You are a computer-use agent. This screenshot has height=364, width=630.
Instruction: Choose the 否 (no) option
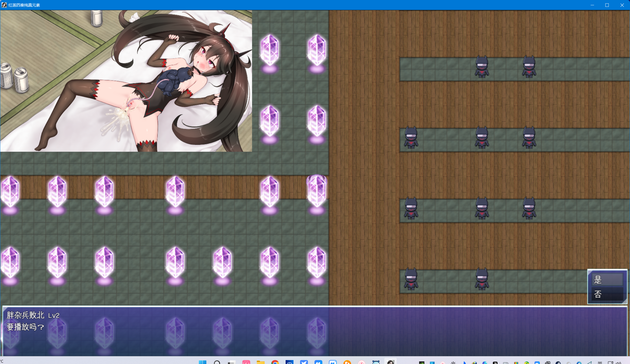pos(607,294)
